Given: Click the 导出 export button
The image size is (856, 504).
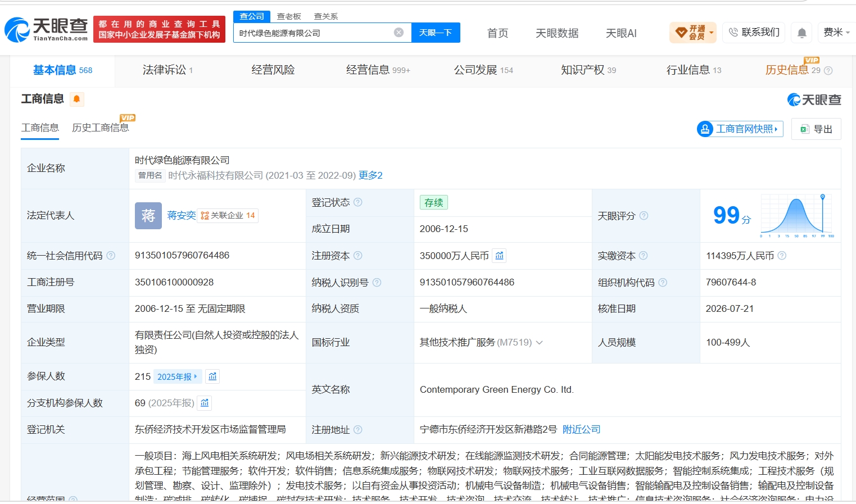Looking at the screenshot, I should (x=816, y=129).
